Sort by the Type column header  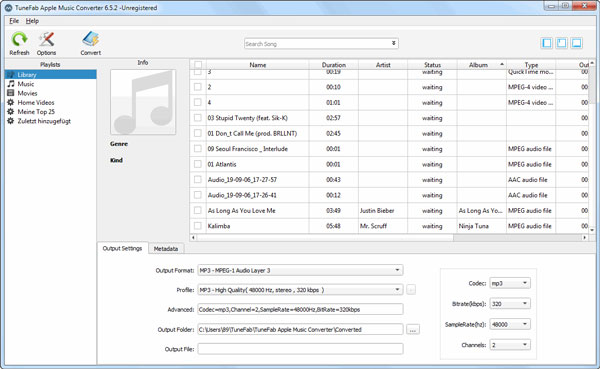tap(531, 65)
